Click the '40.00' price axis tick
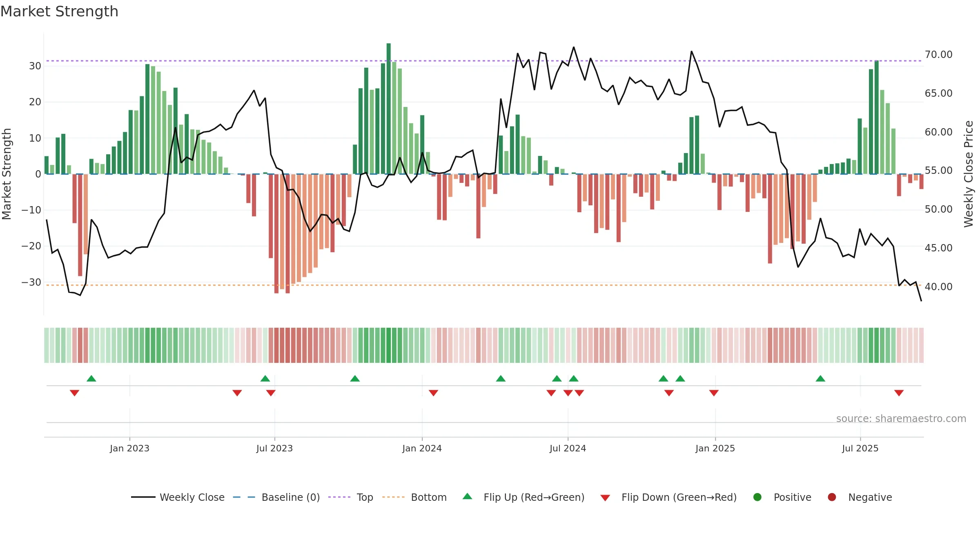The height and width of the screenshot is (551, 980). (938, 287)
